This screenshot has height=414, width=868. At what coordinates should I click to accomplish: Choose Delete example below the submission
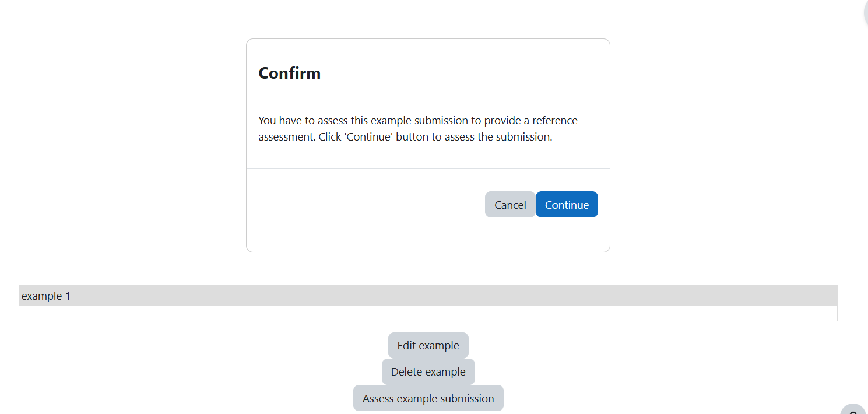click(x=428, y=371)
